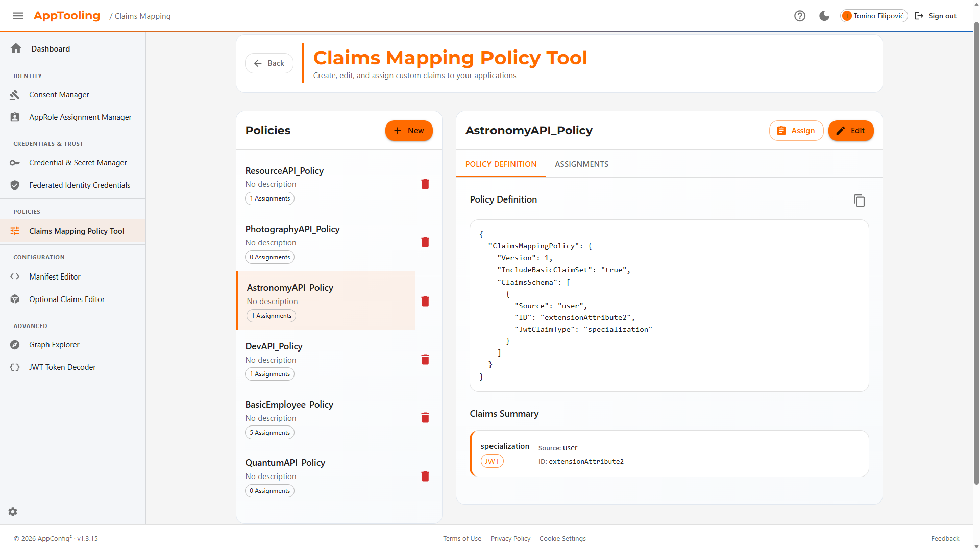980x551 pixels.
Task: Go back with the Back button
Action: pos(269,63)
